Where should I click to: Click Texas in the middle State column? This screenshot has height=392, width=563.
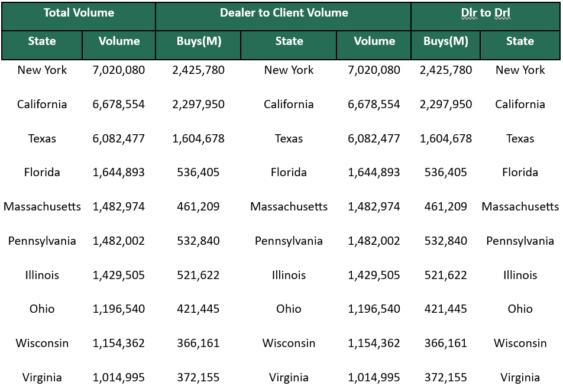click(x=289, y=139)
